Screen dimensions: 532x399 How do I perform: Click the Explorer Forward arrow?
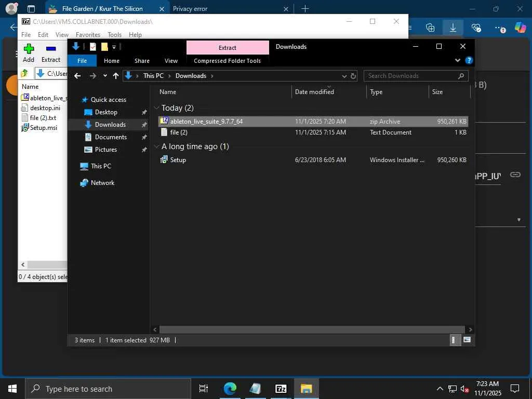pos(92,76)
